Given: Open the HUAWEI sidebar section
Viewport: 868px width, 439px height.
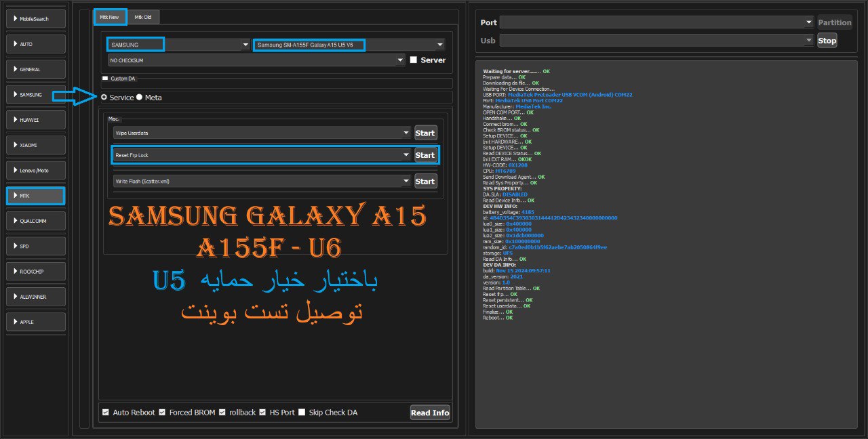Looking at the screenshot, I should 36,120.
